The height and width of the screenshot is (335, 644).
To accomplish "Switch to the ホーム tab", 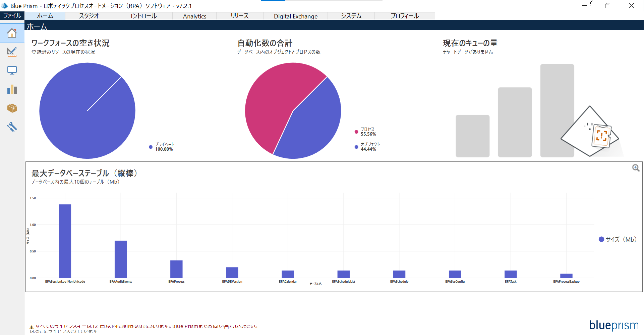I will click(45, 16).
